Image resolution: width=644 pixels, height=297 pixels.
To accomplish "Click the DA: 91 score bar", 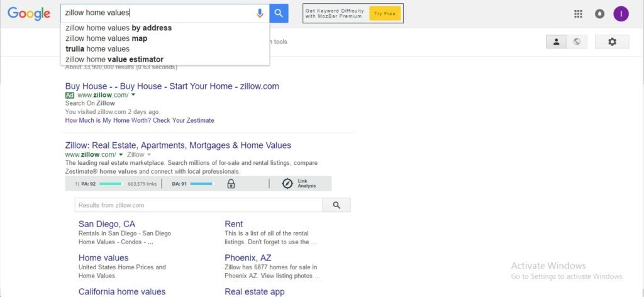I will click(202, 184).
